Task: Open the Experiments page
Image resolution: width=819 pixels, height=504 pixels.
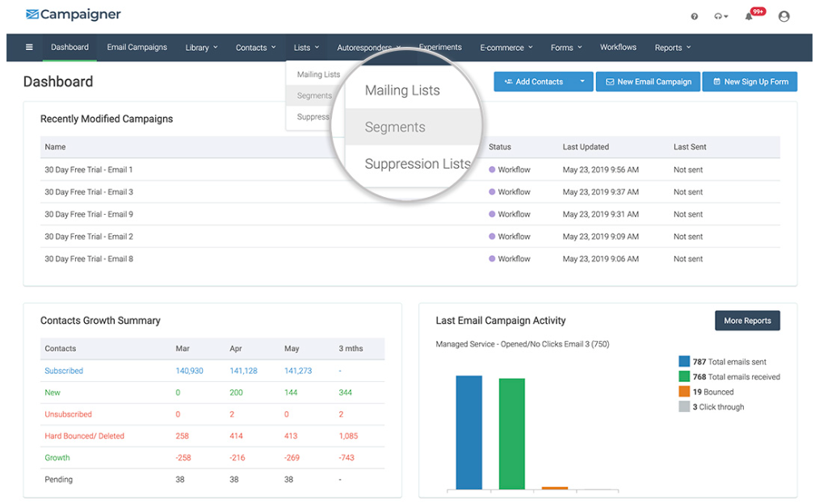Action: point(440,47)
